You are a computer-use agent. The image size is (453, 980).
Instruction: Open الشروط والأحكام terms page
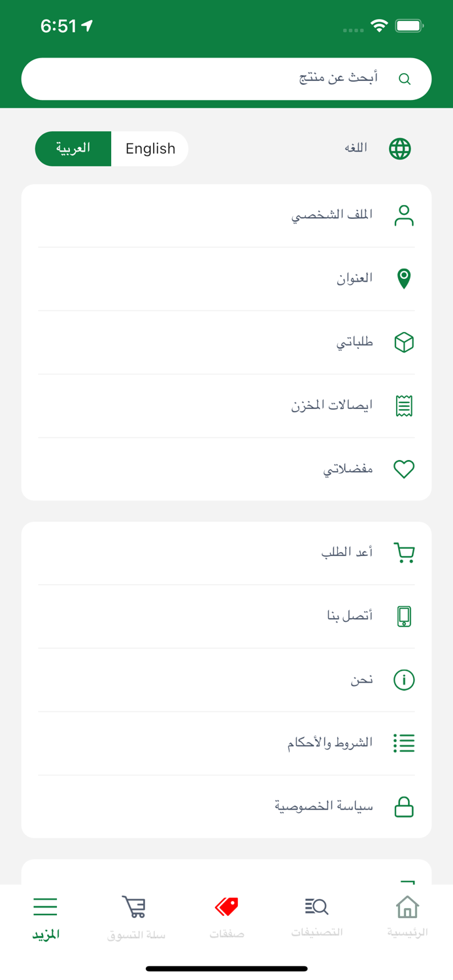click(x=404, y=743)
